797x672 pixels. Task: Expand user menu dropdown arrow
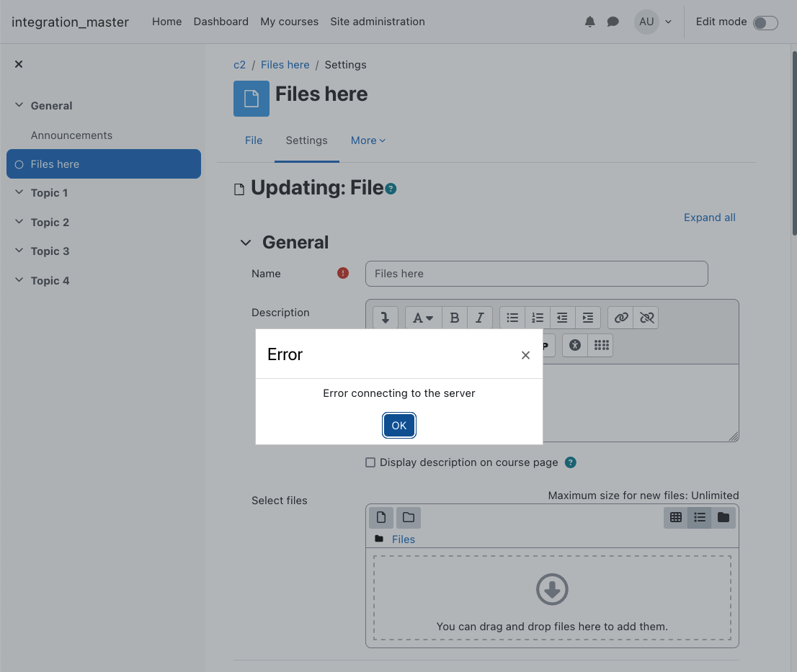coord(669,22)
